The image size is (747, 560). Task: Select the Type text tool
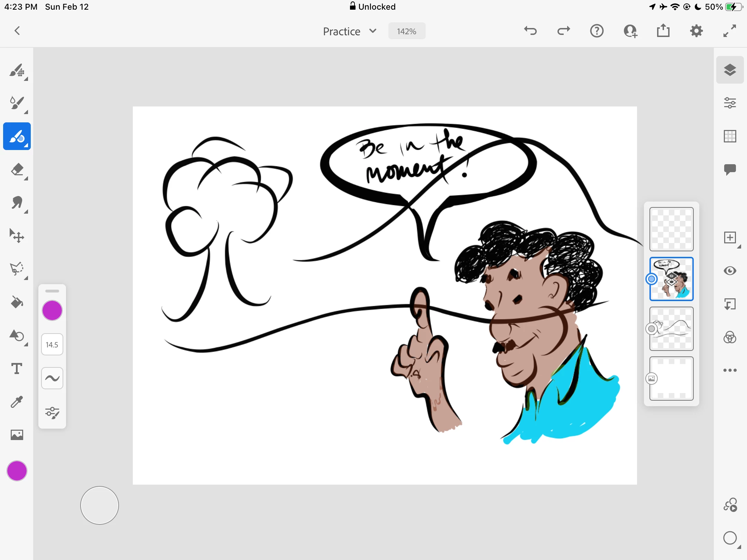point(17,369)
